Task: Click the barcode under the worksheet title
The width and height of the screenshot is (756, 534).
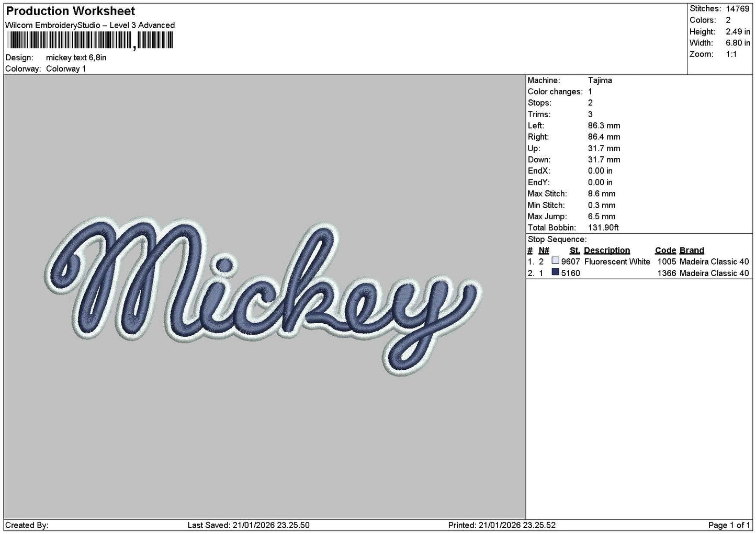Action: pos(90,40)
